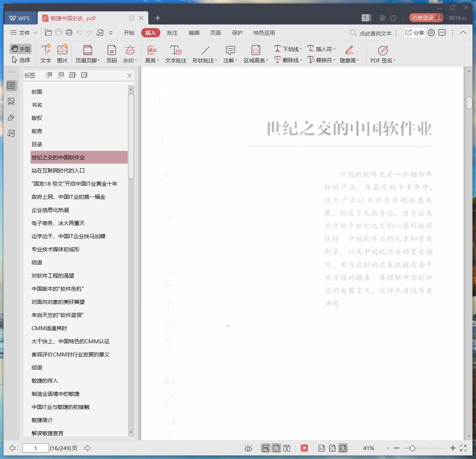This screenshot has width=476, height=459.
Task: Insert text with the 文字 tool
Action: point(46,54)
